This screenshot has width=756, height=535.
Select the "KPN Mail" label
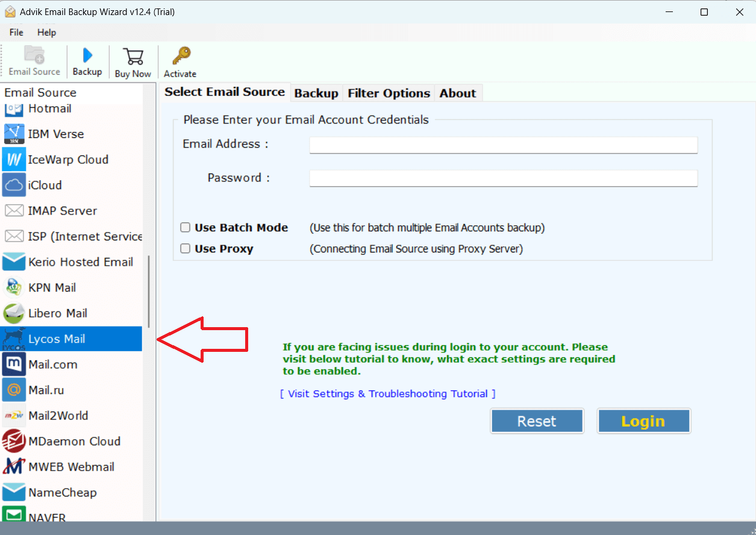(52, 288)
